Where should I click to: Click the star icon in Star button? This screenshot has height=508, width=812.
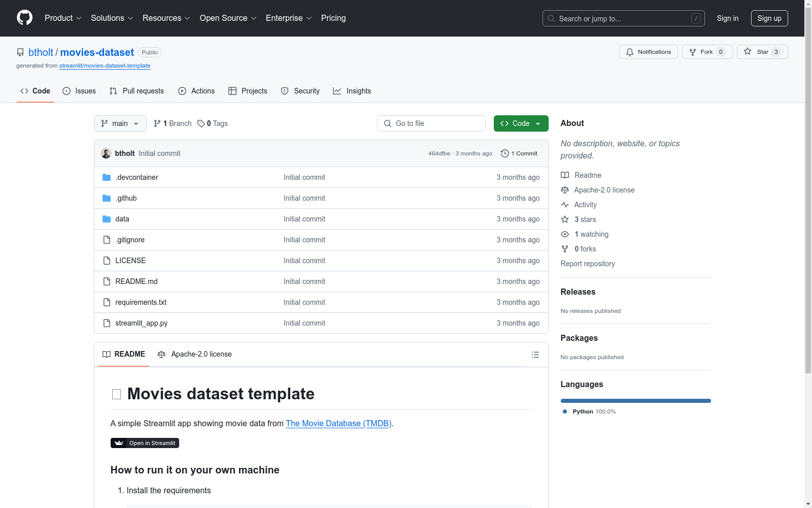click(x=748, y=51)
